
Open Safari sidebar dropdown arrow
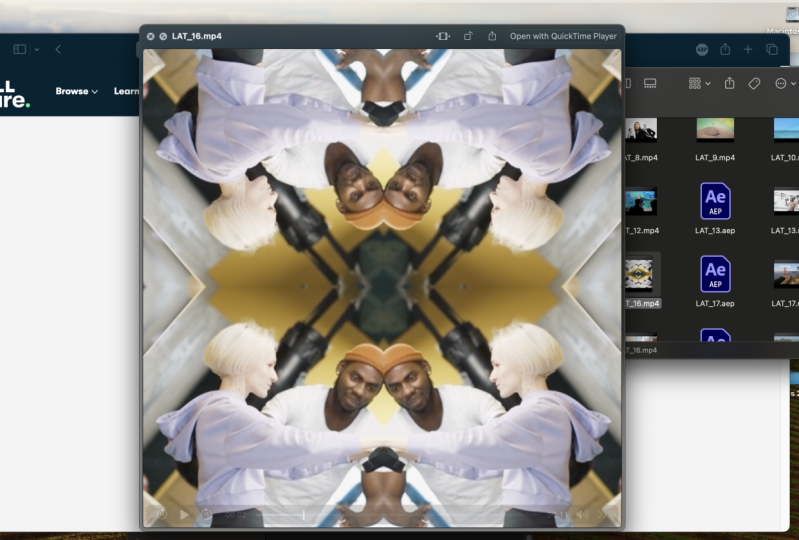[x=37, y=49]
